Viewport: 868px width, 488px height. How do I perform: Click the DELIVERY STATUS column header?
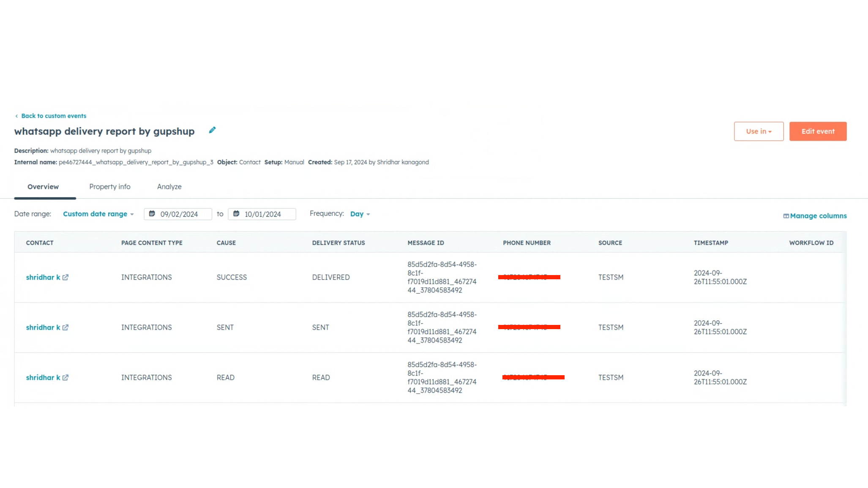coord(338,243)
